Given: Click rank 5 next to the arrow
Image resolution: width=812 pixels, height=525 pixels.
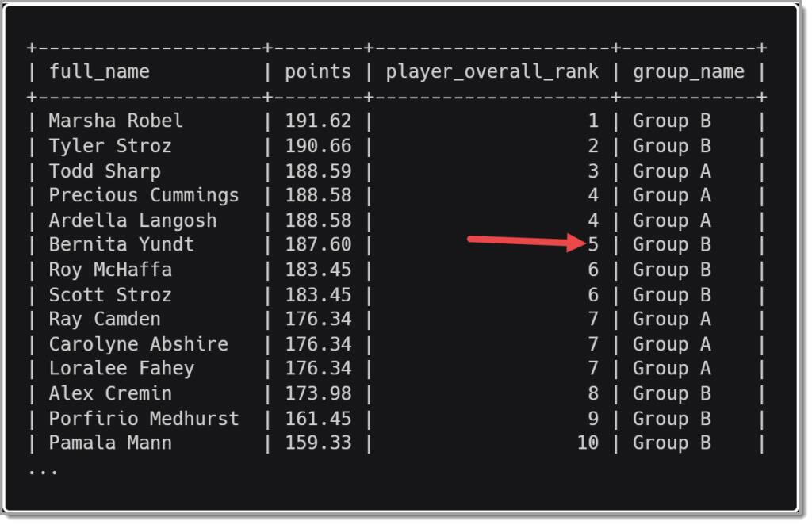Looking at the screenshot, I should [593, 244].
